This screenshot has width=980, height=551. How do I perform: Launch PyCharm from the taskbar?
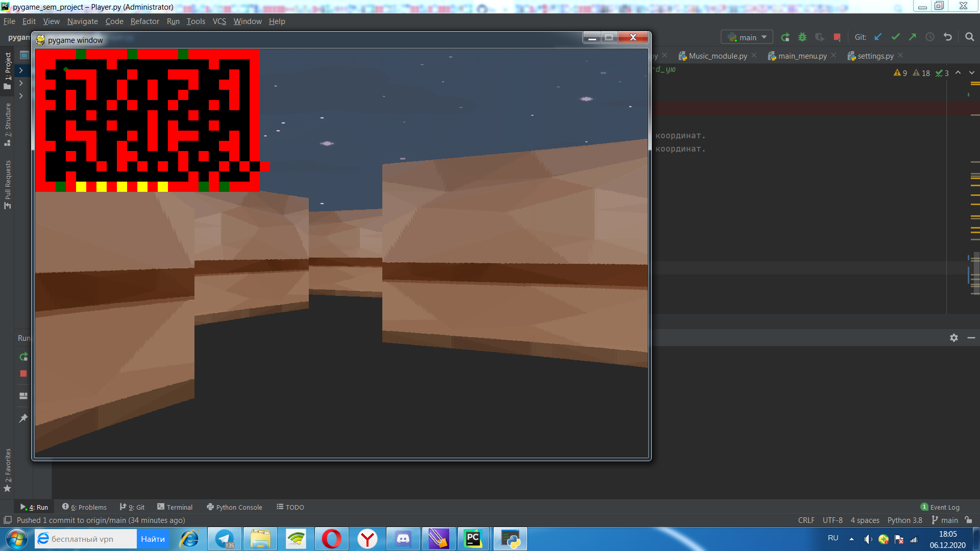(473, 539)
